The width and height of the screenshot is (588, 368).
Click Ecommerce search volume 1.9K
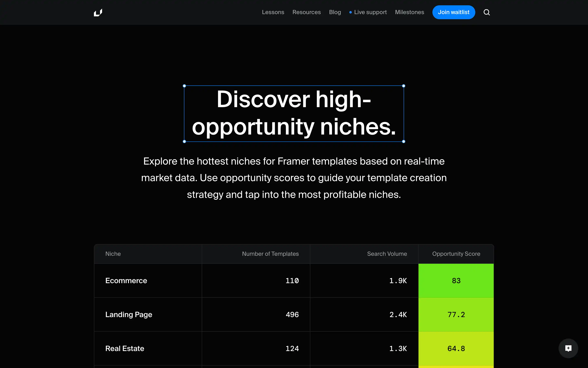pos(398,281)
